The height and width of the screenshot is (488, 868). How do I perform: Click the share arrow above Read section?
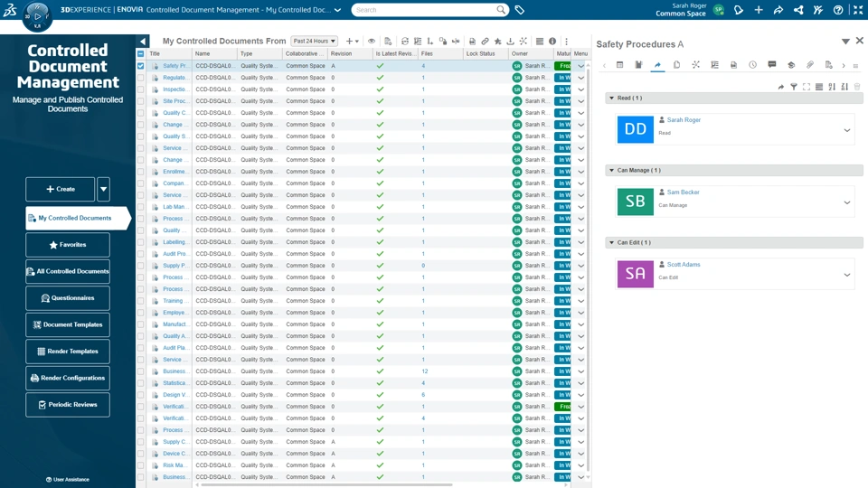coord(781,87)
